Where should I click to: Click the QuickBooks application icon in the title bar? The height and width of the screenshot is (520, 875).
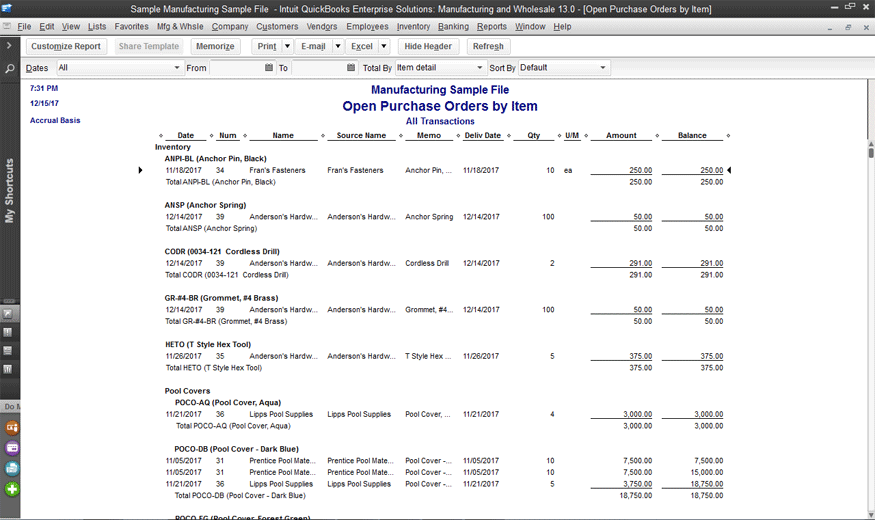coord(7,8)
